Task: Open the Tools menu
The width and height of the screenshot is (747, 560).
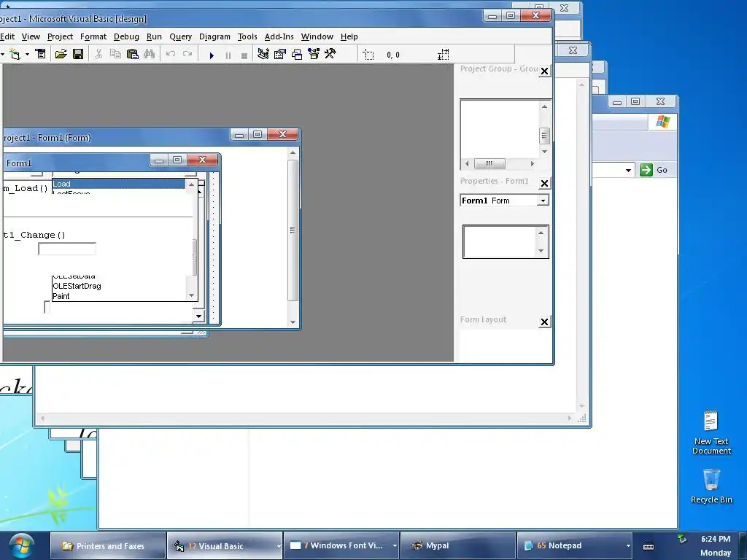Action: click(x=247, y=36)
